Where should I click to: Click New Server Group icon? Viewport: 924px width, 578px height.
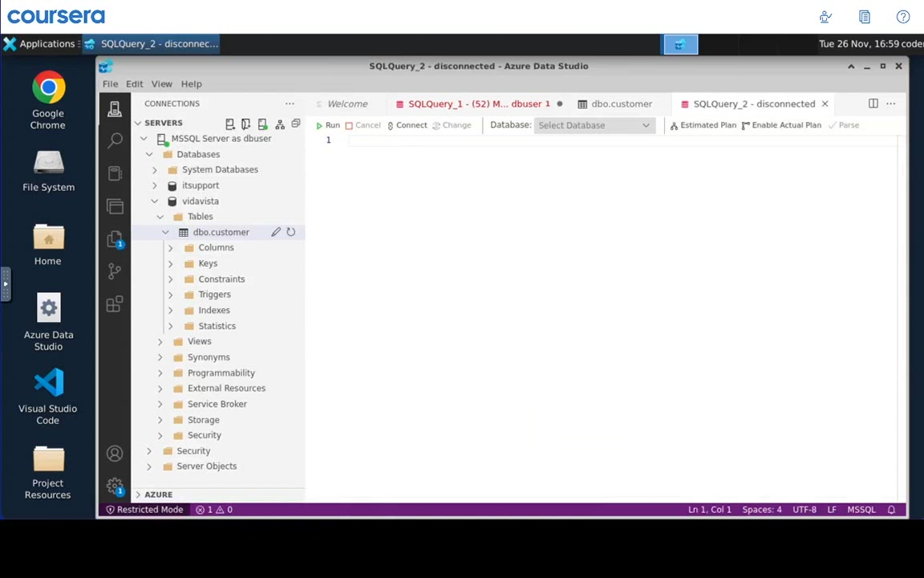click(245, 124)
